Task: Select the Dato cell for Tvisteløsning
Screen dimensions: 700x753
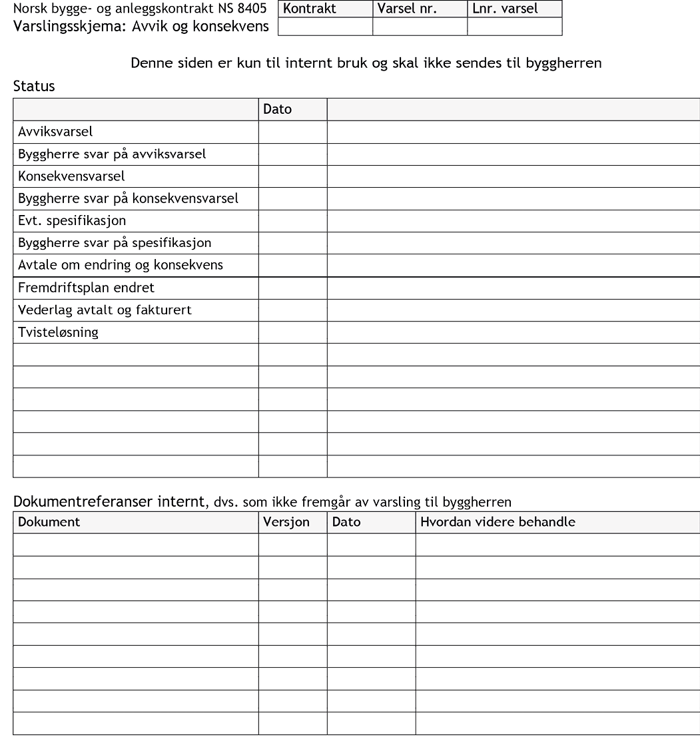Action: pos(292,332)
